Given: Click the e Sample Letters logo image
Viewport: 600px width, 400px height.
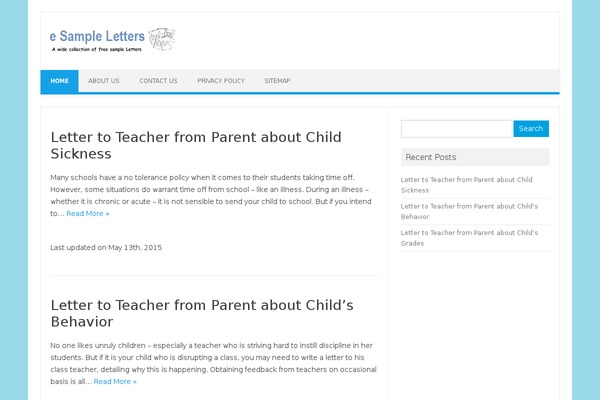Looking at the screenshot, I should pos(112,39).
